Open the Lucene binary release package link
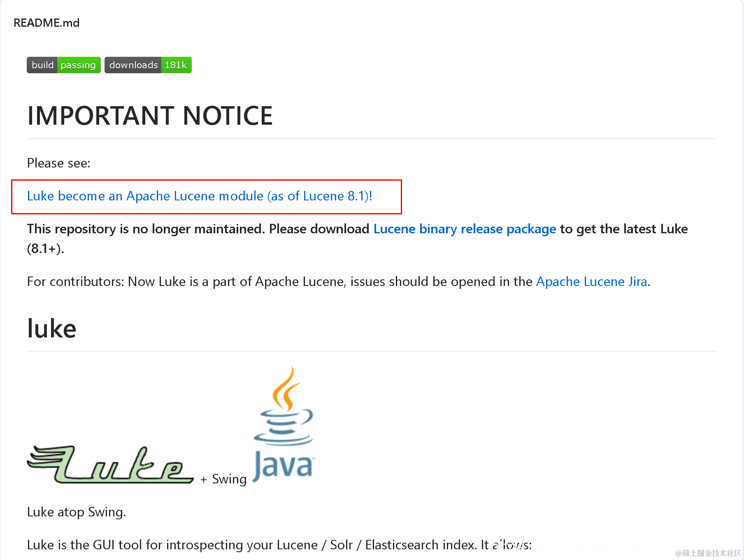The width and height of the screenshot is (744, 560). click(465, 229)
